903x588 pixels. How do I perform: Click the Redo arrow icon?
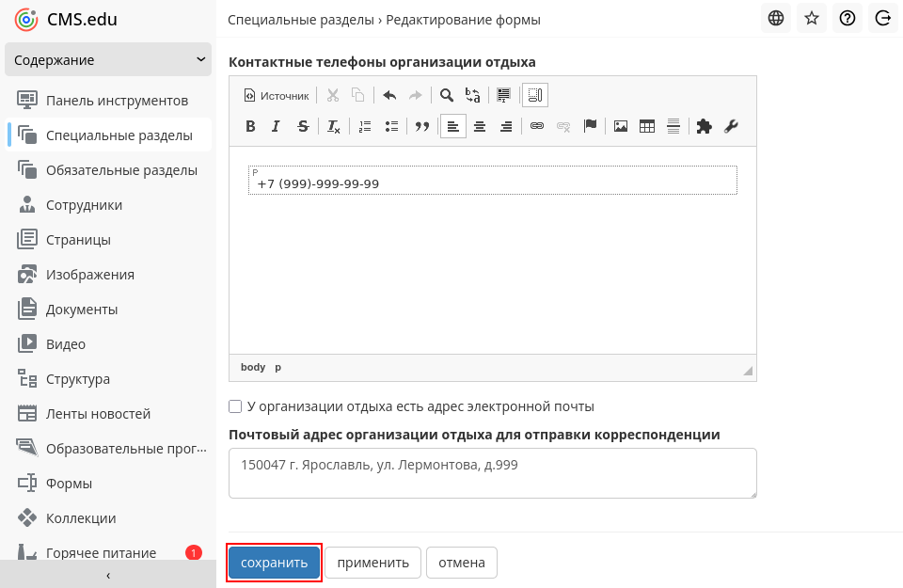pos(415,96)
